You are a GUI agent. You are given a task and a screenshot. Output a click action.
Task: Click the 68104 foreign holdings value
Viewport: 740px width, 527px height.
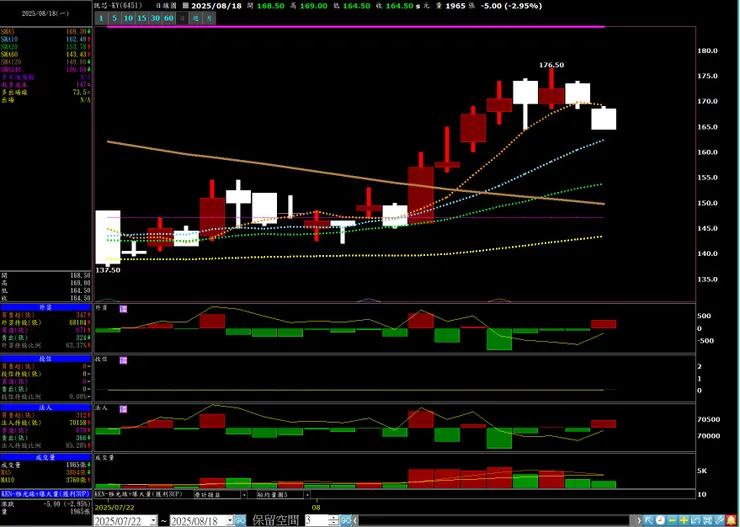point(77,323)
